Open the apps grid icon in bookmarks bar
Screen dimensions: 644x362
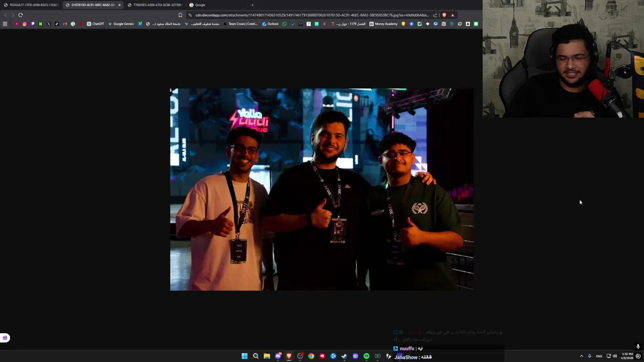pos(5,24)
